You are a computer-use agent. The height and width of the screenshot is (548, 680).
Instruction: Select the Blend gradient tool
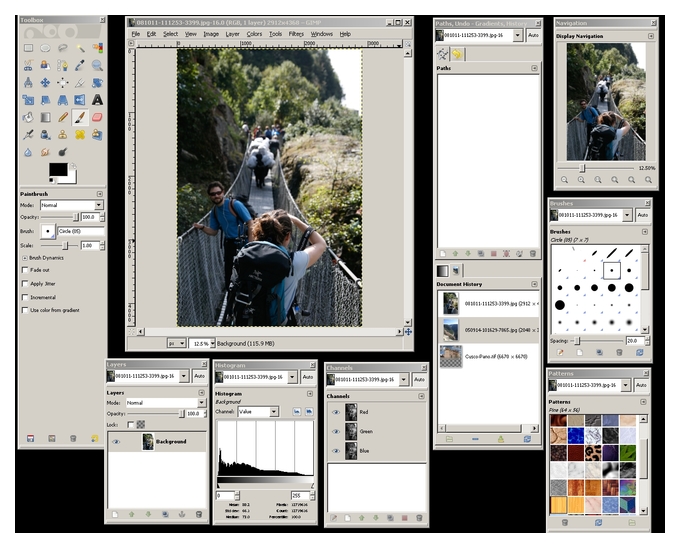pos(45,117)
